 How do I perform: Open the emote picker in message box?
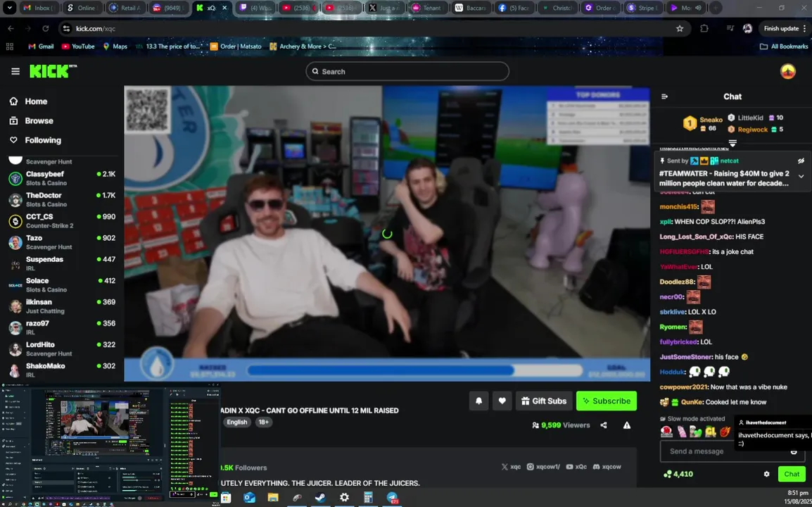(x=794, y=451)
